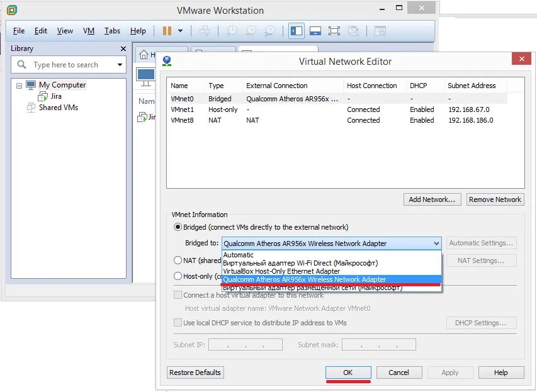Screen dimensions: 537x392
Task: Choose the Wi-Fi Direct adapter from the list
Action: pos(332,263)
